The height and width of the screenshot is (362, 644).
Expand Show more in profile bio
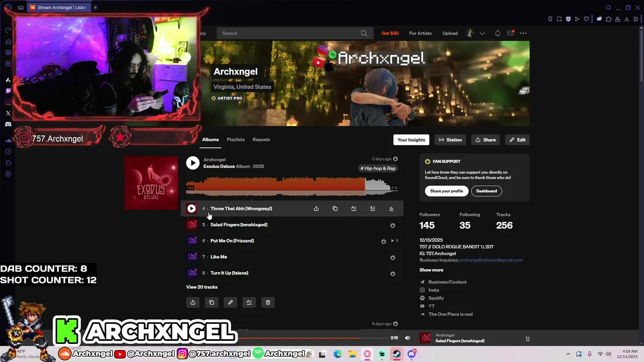pyautogui.click(x=431, y=270)
